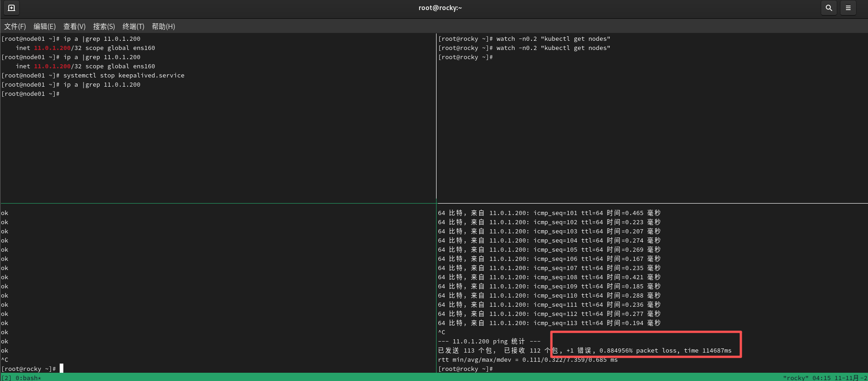Click the icmp_seq=113 ping reply line
The height and width of the screenshot is (381, 868).
point(549,323)
